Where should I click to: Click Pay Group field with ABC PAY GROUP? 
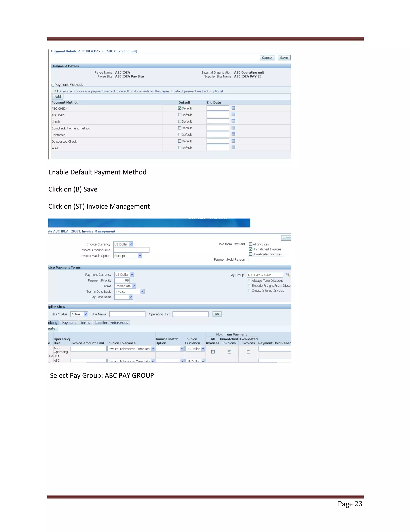(265, 275)
